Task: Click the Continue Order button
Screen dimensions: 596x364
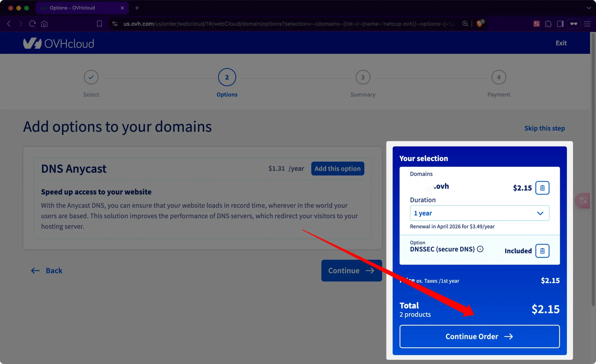Action: pyautogui.click(x=479, y=337)
